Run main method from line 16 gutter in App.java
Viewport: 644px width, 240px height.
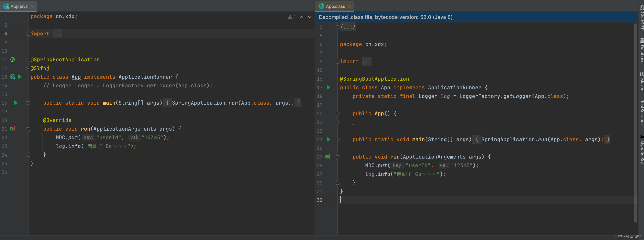(16, 103)
